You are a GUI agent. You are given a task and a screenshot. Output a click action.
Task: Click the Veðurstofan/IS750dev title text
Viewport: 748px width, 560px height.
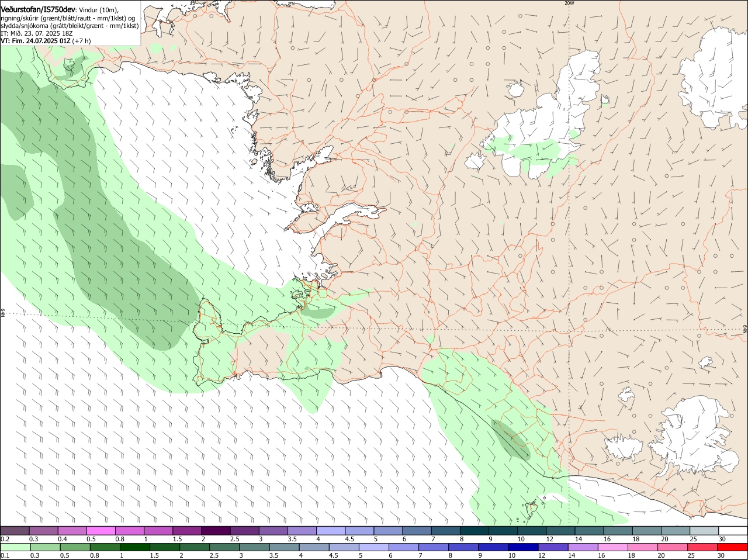[x=38, y=10]
